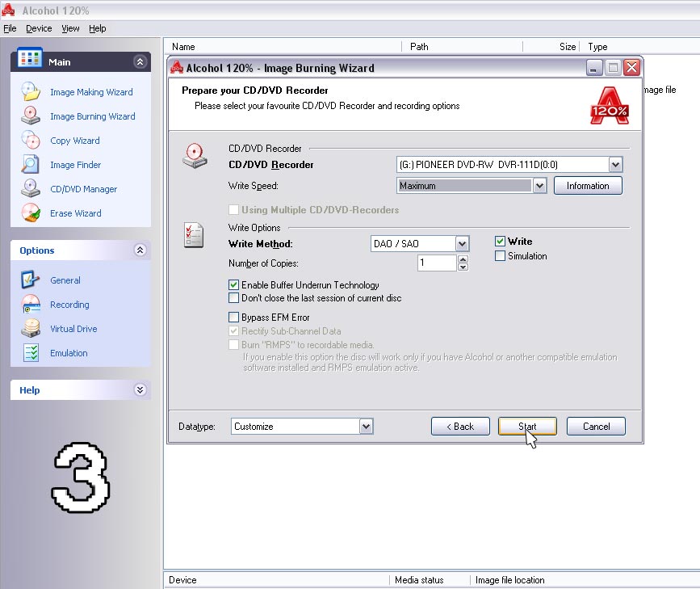Viewport: 700px width, 589px height.
Task: Click the Copy Wizard disc icon
Action: coord(31,140)
